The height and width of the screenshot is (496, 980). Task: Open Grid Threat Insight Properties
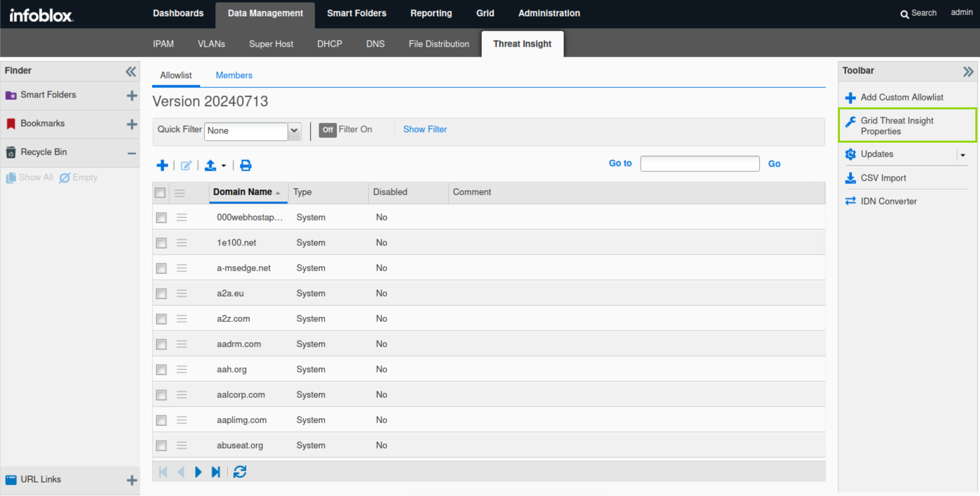(x=896, y=125)
